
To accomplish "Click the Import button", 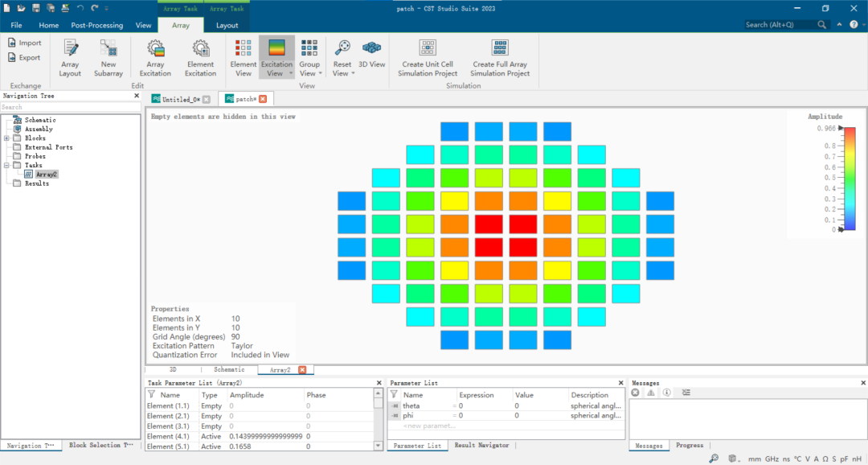I will pos(25,43).
